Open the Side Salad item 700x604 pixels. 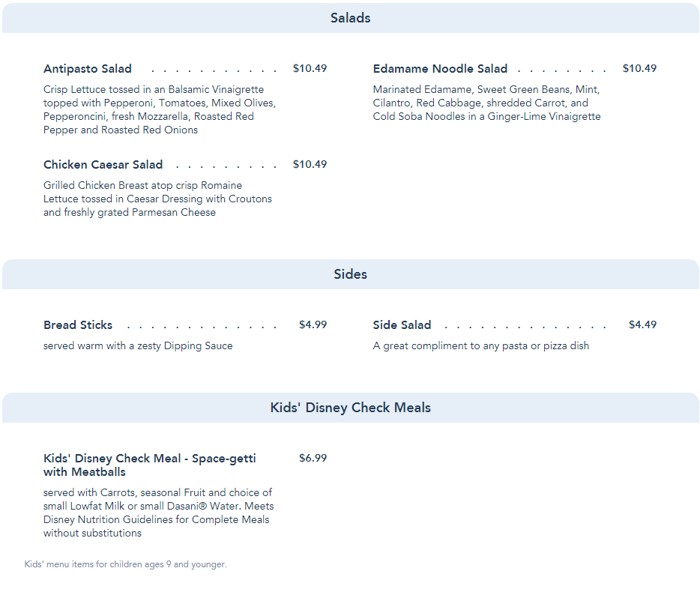point(402,325)
